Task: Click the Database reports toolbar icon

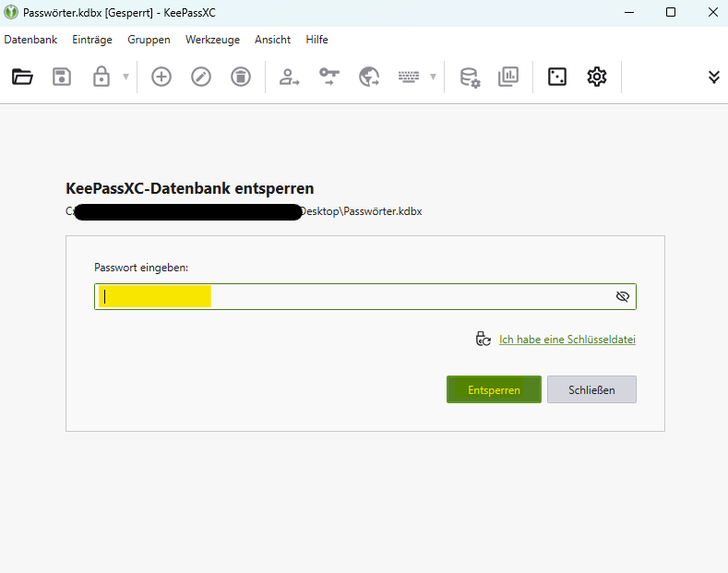Action: click(508, 77)
